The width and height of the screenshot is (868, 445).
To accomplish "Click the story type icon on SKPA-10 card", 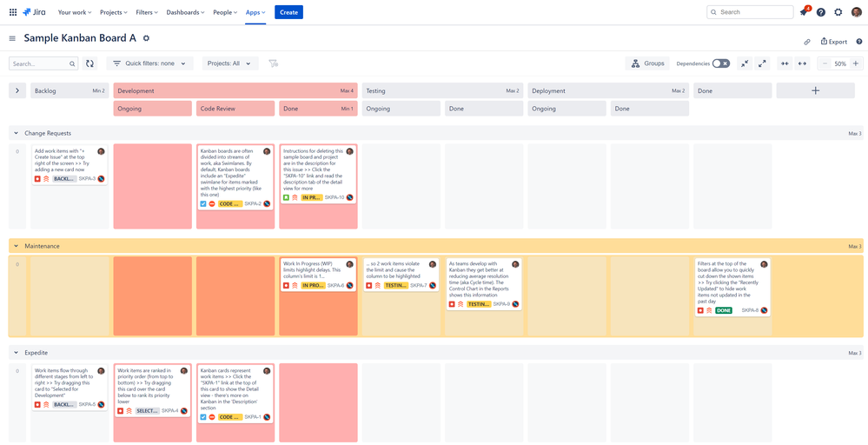I will (286, 197).
